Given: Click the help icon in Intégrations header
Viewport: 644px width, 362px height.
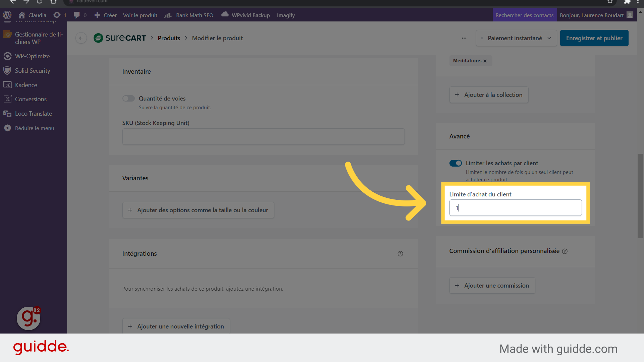Looking at the screenshot, I should [x=400, y=253].
